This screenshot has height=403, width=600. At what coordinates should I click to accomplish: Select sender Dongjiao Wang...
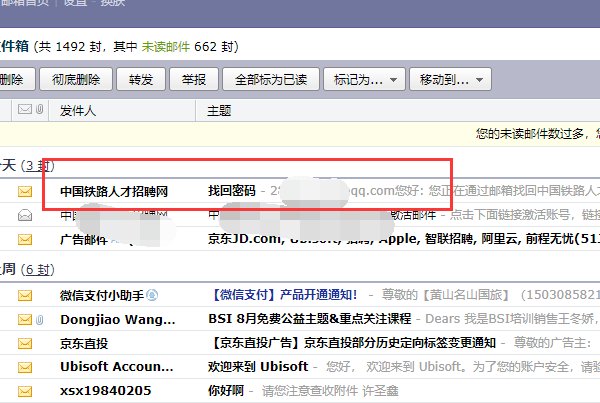click(117, 320)
